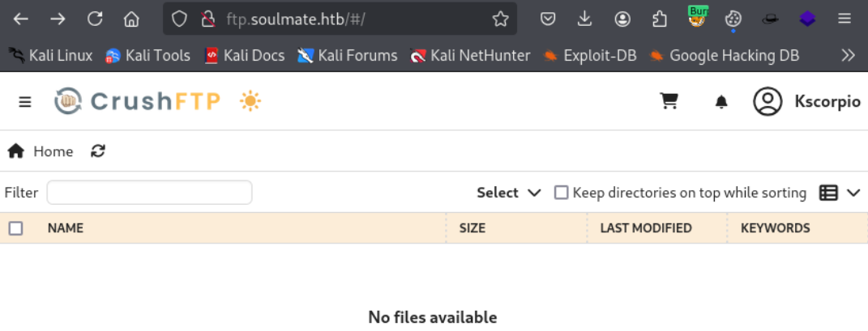
Task: Open the Firefox application menu
Action: point(844,19)
